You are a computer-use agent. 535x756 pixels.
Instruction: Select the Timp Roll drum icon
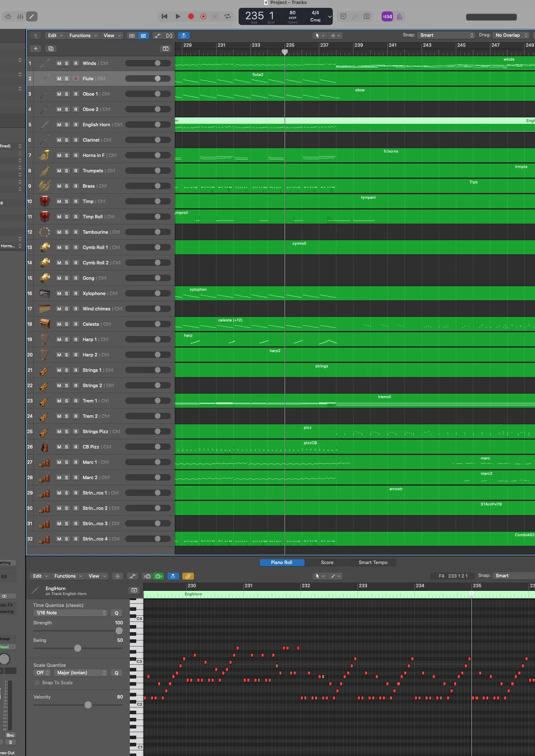coord(45,217)
